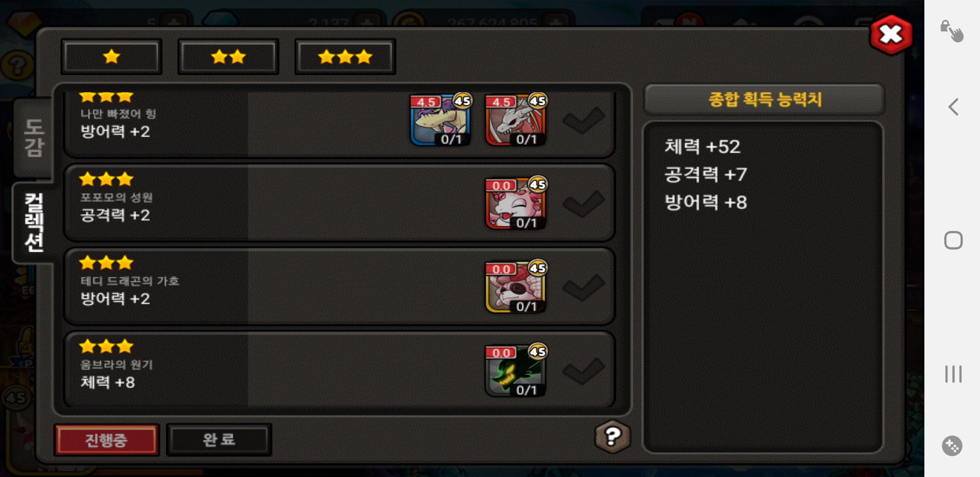Show completed collections with 완료 button

click(x=219, y=440)
